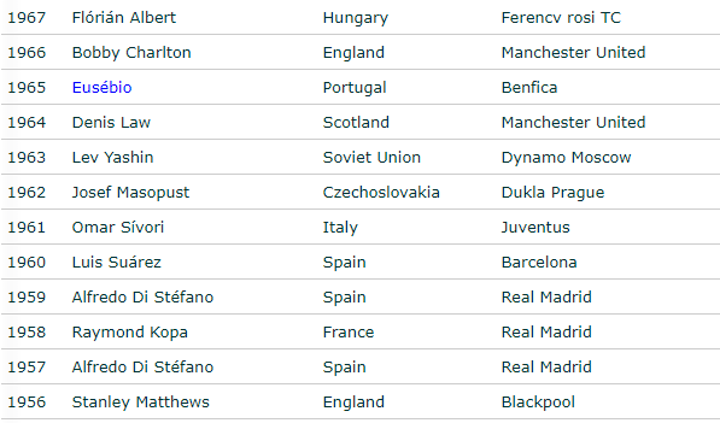The image size is (720, 423).
Task: Click the Blackpool club cell
Action: [538, 403]
